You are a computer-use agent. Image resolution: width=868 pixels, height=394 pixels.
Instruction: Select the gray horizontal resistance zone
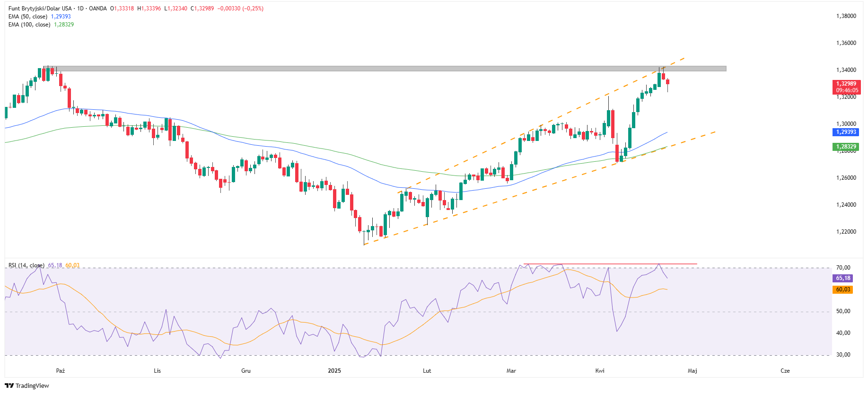coord(378,69)
